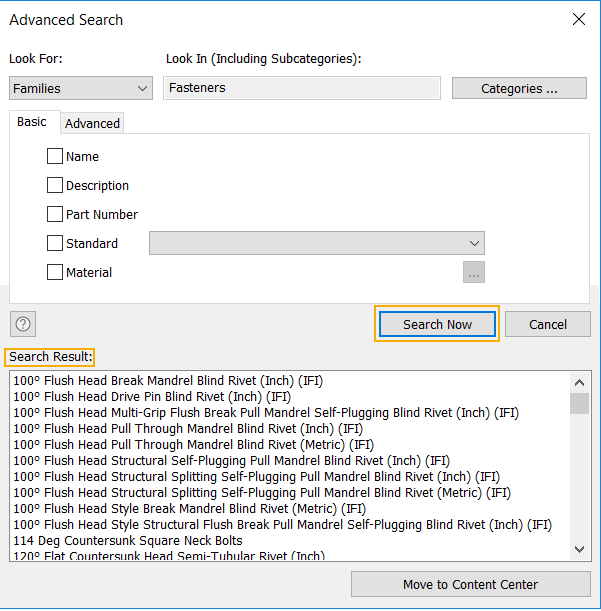Enable the Name checkbox
Screen dimensions: 601x611
tap(55, 156)
